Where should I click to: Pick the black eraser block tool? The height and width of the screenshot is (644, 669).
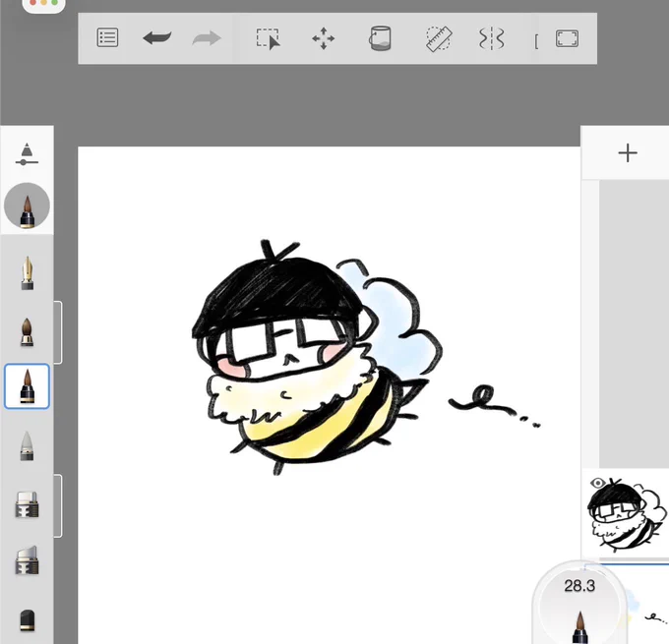pos(28,619)
